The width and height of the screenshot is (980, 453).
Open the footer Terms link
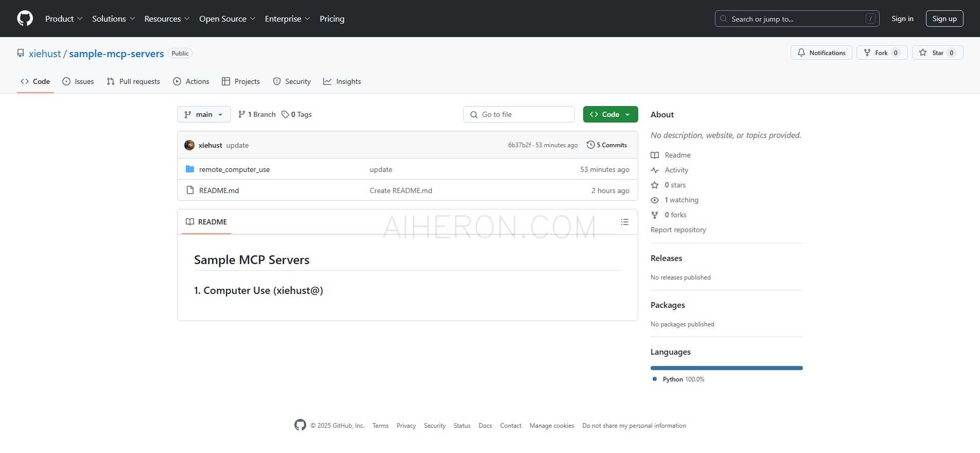pyautogui.click(x=380, y=426)
